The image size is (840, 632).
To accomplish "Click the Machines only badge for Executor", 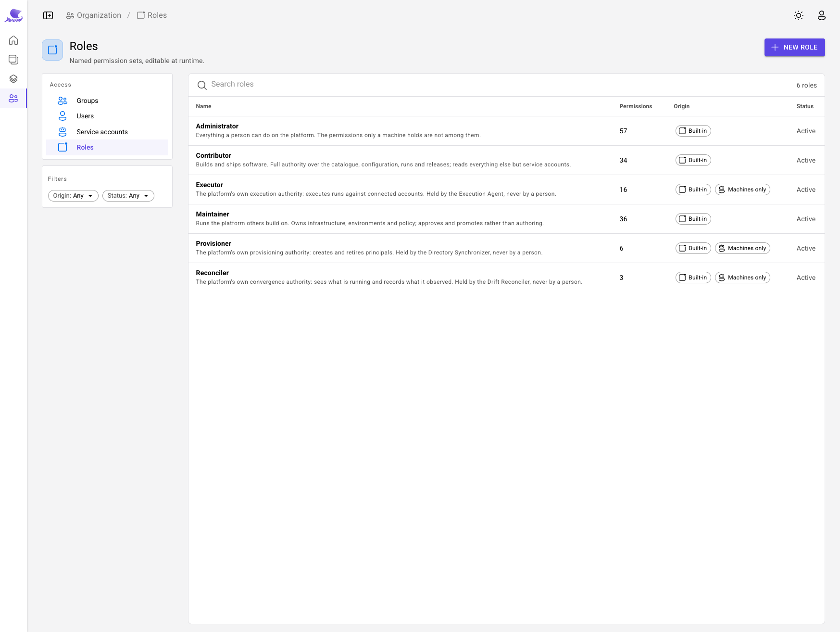I will pyautogui.click(x=742, y=190).
